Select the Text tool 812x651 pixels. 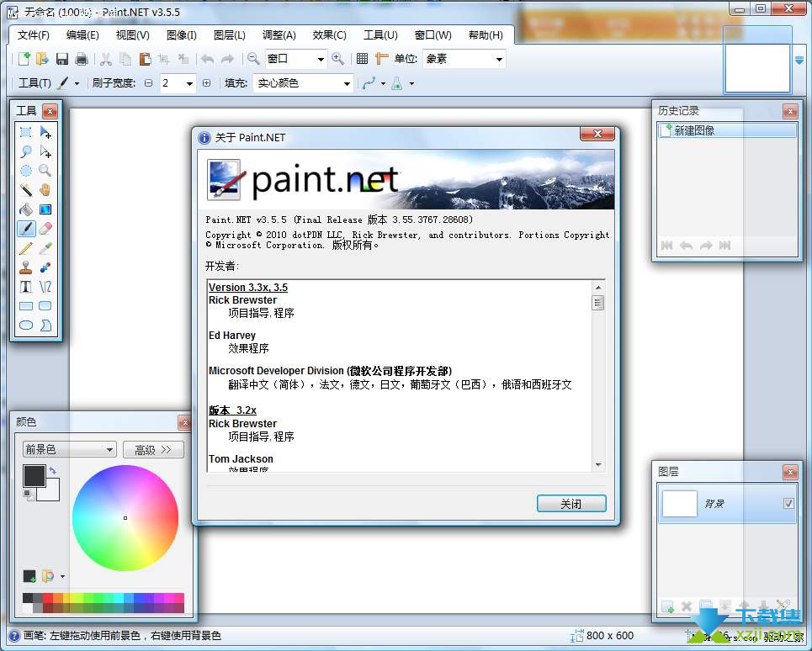(x=26, y=287)
